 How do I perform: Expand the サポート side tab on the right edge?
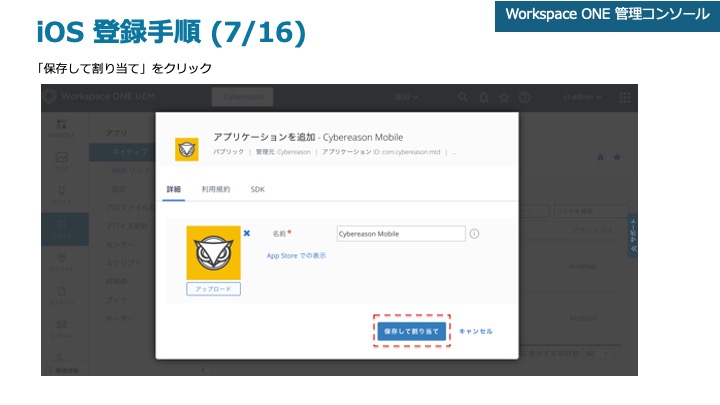point(633,235)
